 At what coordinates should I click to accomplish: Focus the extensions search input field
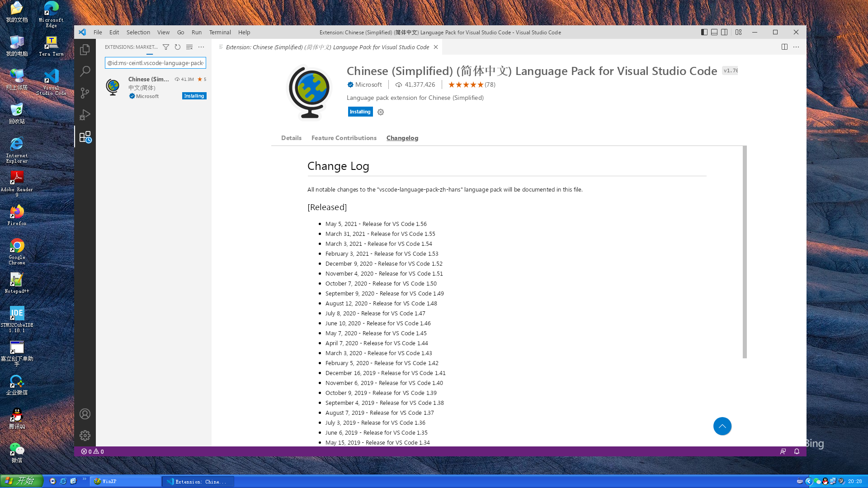(156, 63)
